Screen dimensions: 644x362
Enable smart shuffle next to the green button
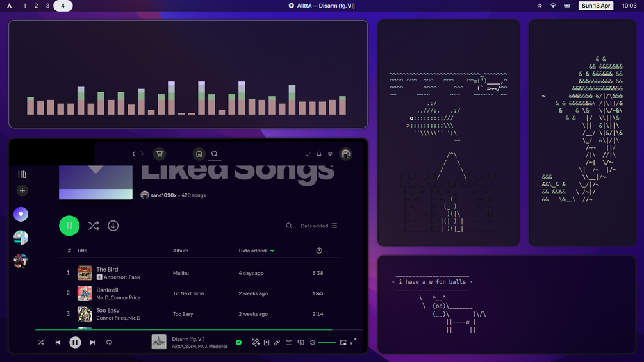point(93,226)
